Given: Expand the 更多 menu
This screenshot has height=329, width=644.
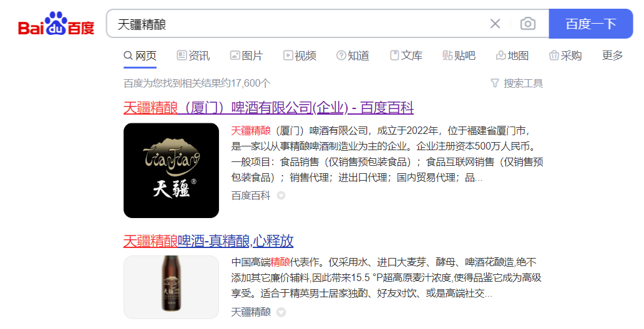Looking at the screenshot, I should pyautogui.click(x=612, y=55).
